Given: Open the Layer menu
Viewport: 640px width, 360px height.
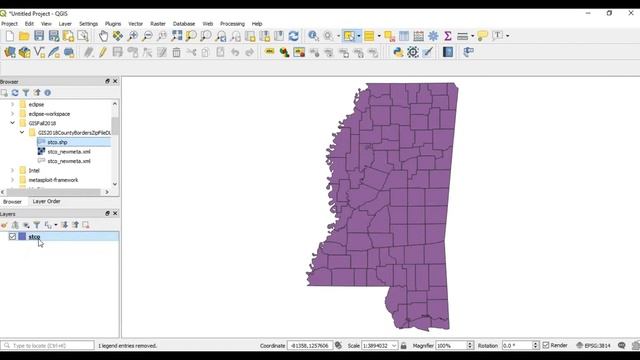Looking at the screenshot, I should tap(65, 24).
